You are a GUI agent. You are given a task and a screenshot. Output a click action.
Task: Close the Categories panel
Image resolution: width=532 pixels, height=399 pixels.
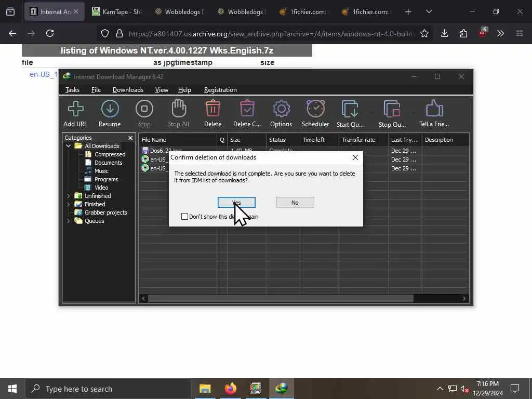point(130,138)
